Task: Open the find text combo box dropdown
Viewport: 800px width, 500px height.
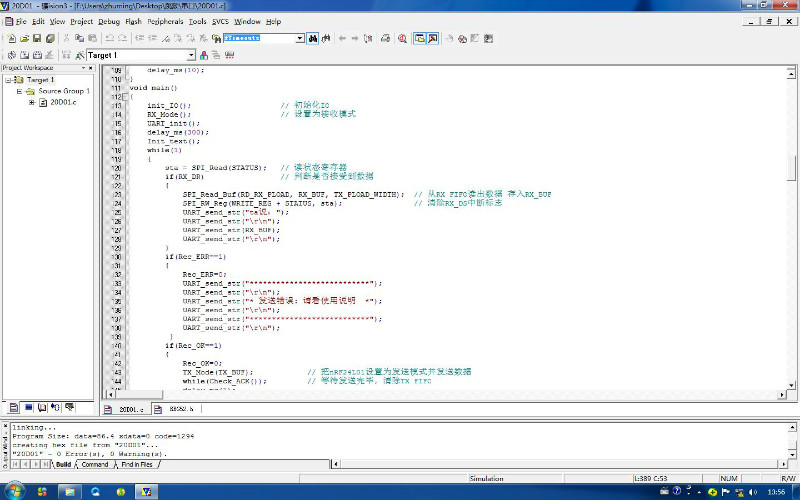Action: pos(299,38)
